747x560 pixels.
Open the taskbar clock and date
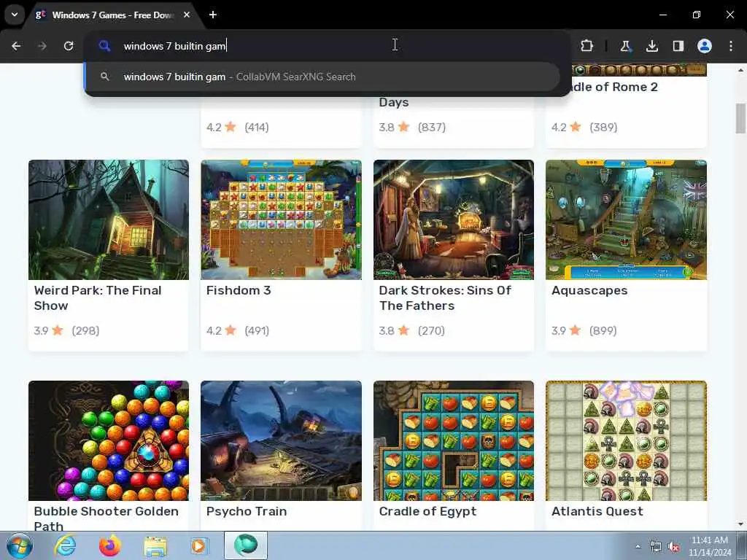coord(710,546)
